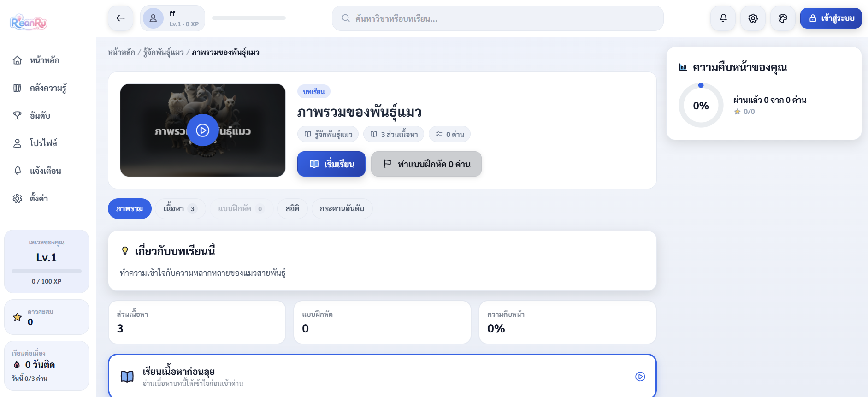This screenshot has height=397, width=868.
Task: Open โปรไฟล์ in the sidebar
Action: click(47, 143)
